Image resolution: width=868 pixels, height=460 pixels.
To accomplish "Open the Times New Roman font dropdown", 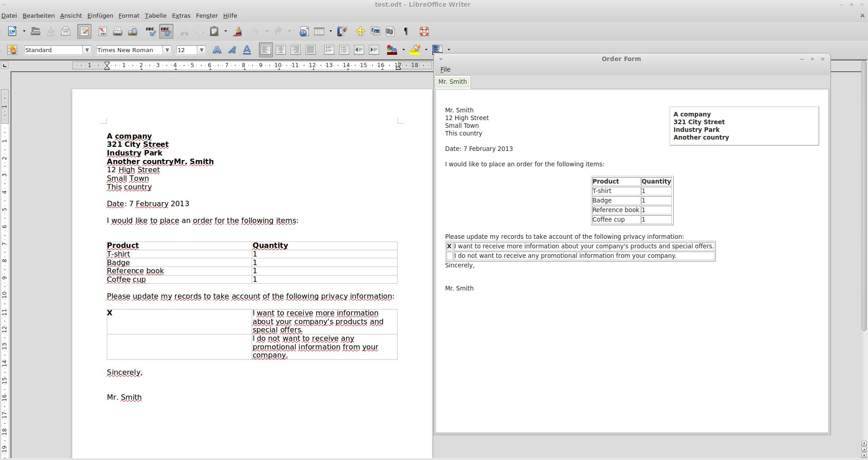I will 167,50.
